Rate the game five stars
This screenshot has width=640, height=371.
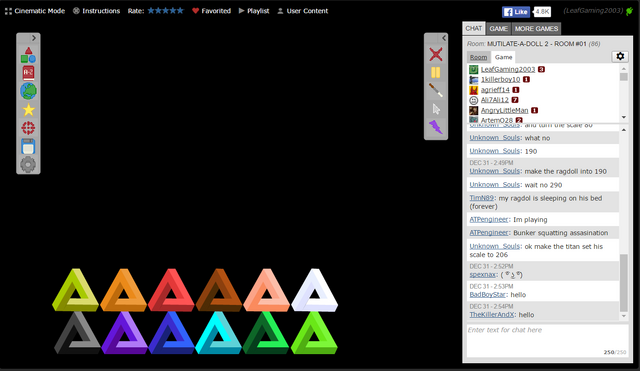click(180, 11)
